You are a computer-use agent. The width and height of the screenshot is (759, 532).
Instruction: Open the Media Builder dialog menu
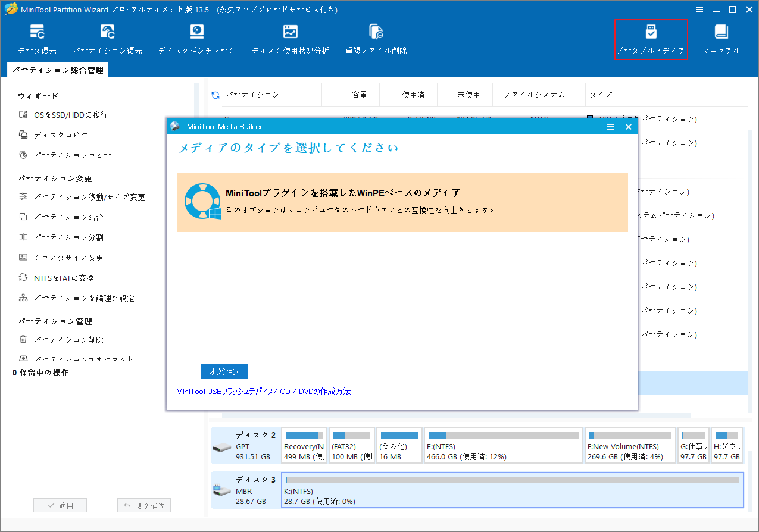[x=611, y=127]
